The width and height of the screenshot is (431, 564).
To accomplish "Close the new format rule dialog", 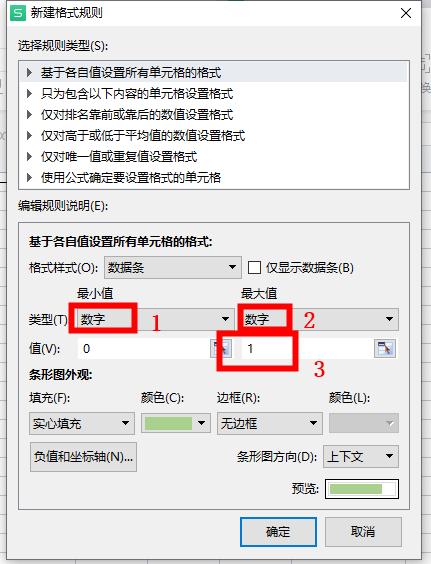I will (x=406, y=13).
